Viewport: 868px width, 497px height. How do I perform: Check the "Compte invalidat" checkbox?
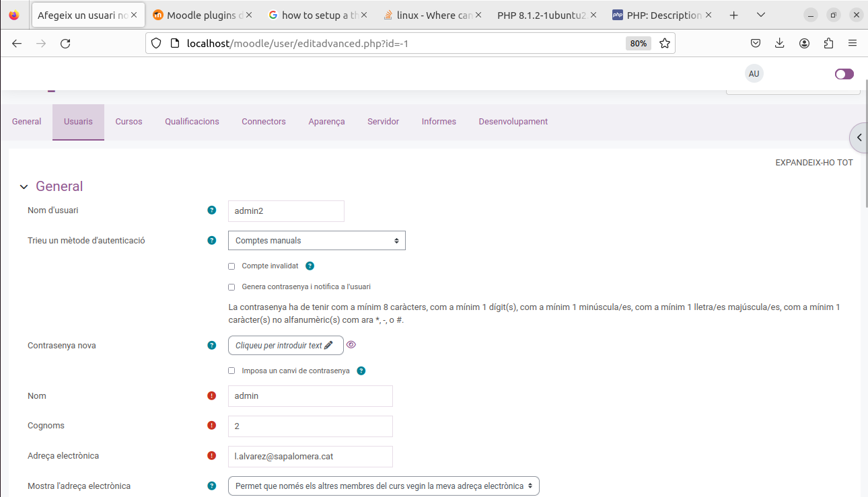(x=231, y=266)
